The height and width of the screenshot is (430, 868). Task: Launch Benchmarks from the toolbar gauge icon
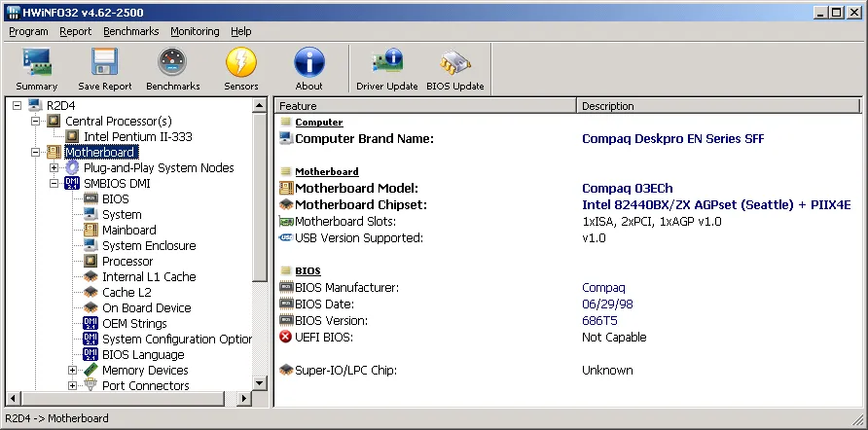[x=172, y=62]
